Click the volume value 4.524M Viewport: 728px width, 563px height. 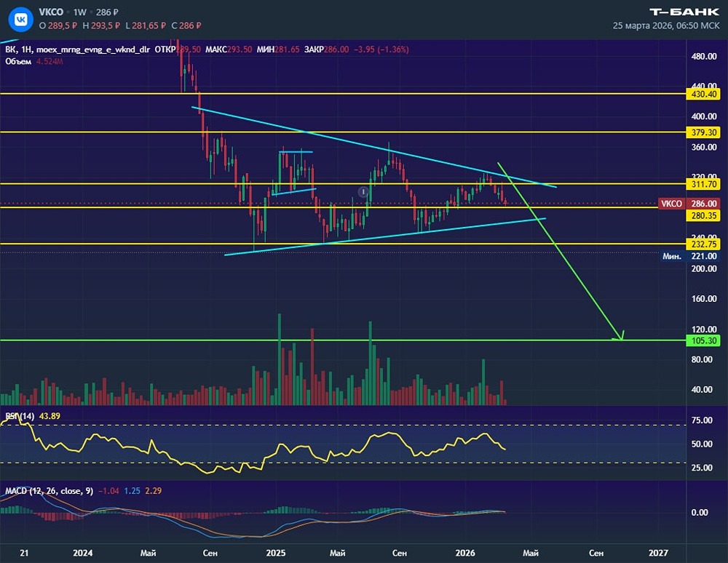(50, 61)
